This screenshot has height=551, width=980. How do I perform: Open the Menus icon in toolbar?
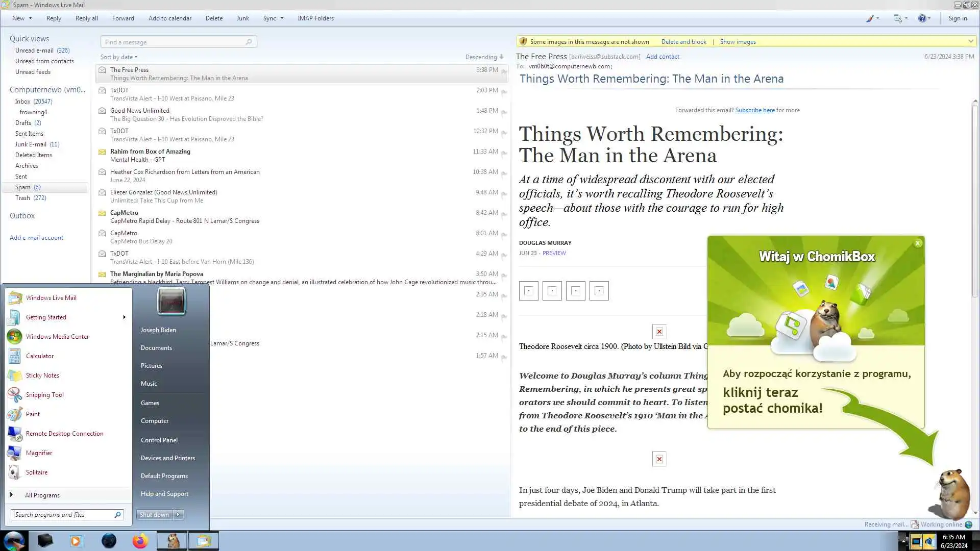tap(898, 18)
